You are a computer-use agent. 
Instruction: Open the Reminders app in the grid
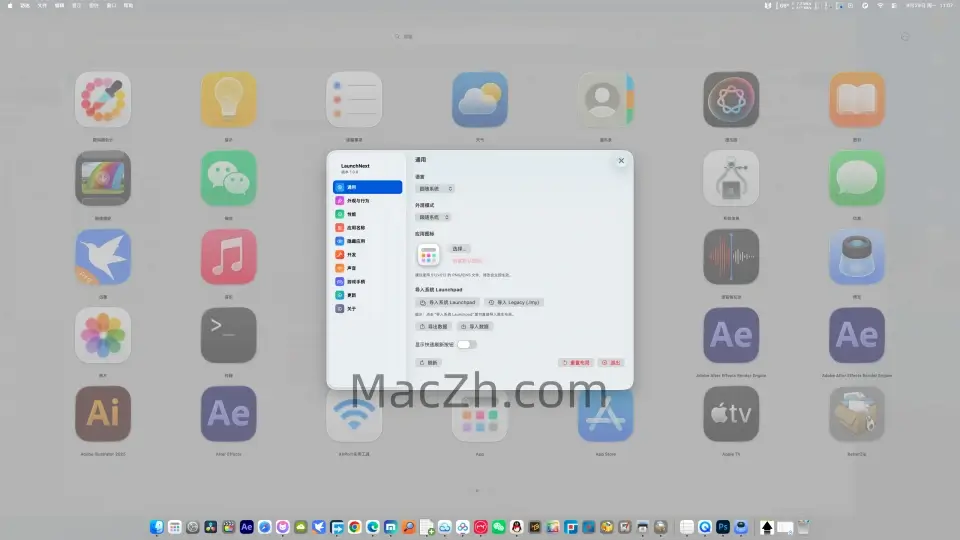[x=354, y=99]
